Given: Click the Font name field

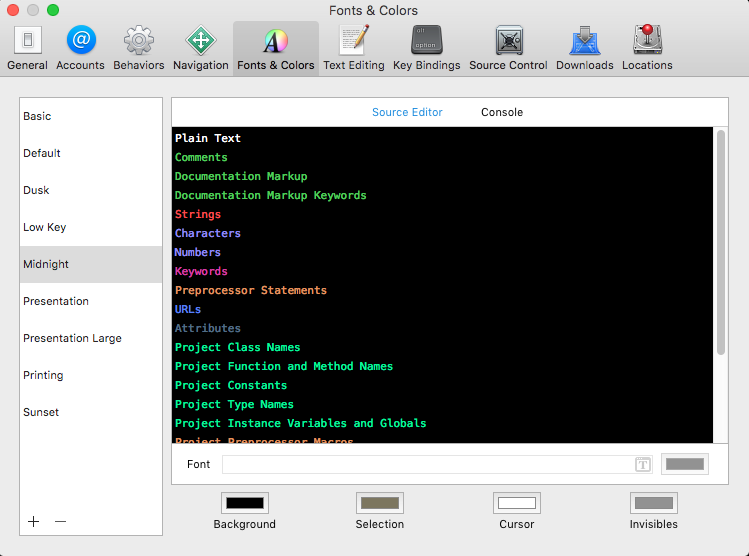Looking at the screenshot, I should click(437, 464).
